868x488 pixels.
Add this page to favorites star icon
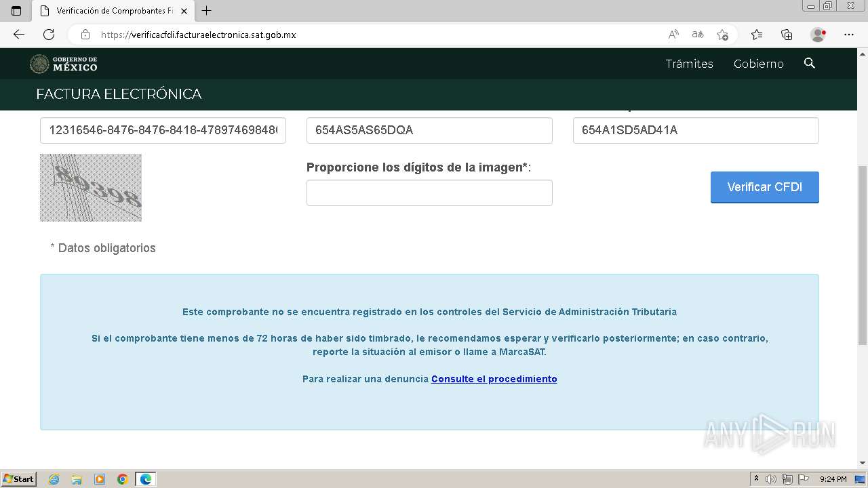coord(722,35)
